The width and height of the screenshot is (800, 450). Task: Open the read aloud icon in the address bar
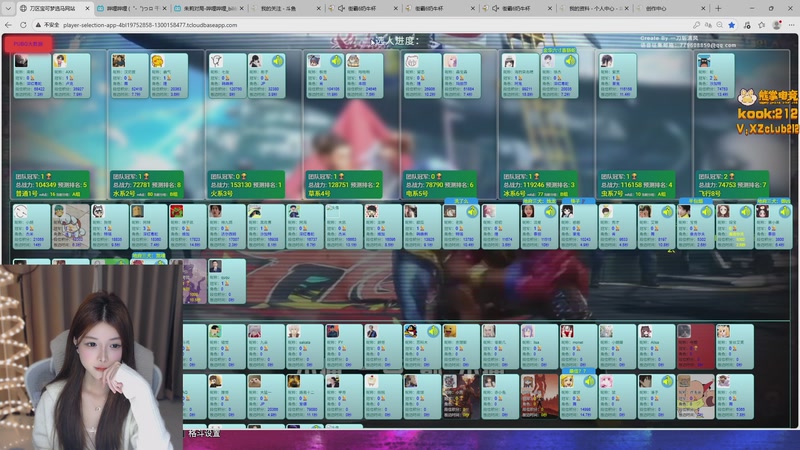tap(708, 24)
